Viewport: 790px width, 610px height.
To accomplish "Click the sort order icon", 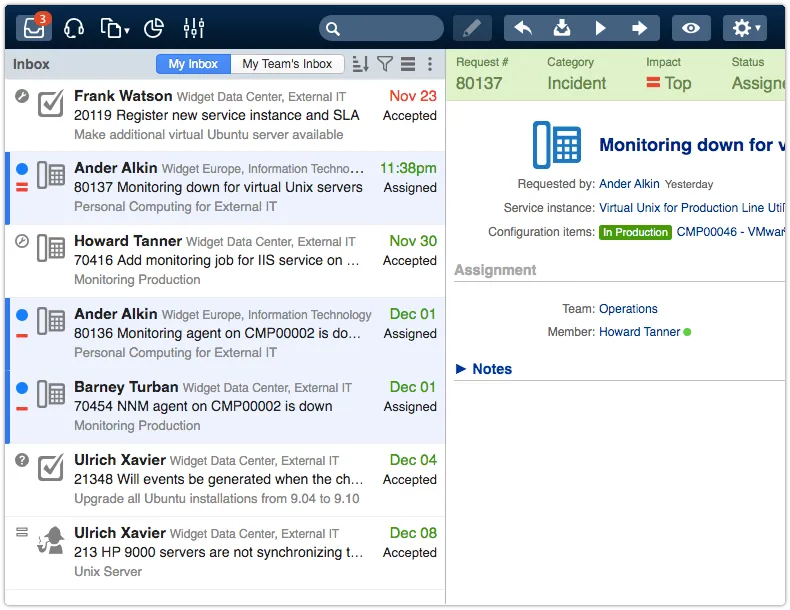I will (x=360, y=64).
